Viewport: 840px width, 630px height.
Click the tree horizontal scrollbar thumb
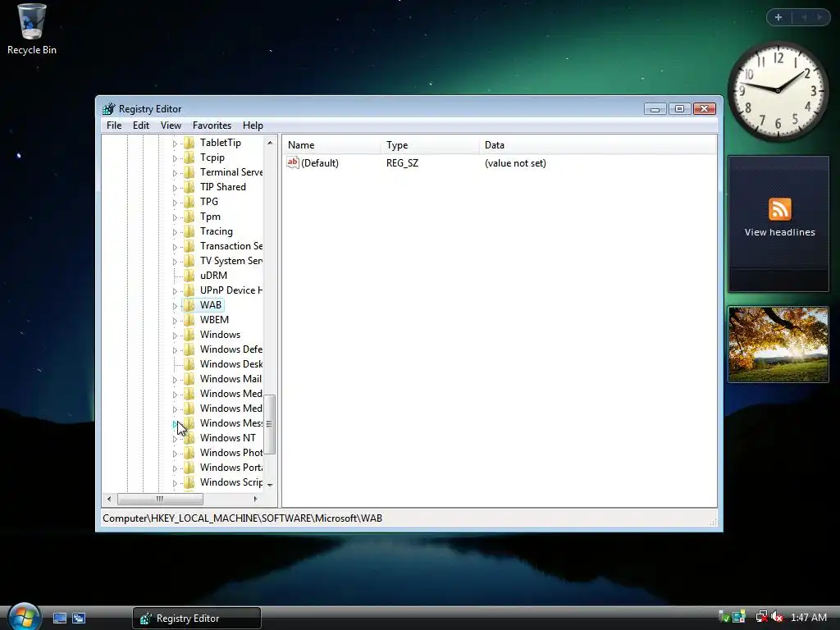click(x=160, y=499)
